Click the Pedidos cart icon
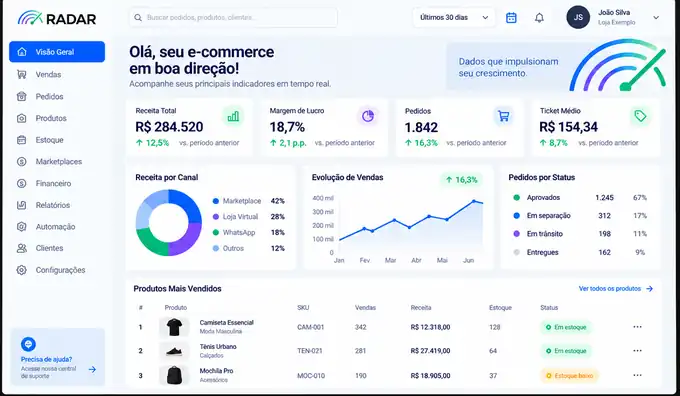 (503, 116)
